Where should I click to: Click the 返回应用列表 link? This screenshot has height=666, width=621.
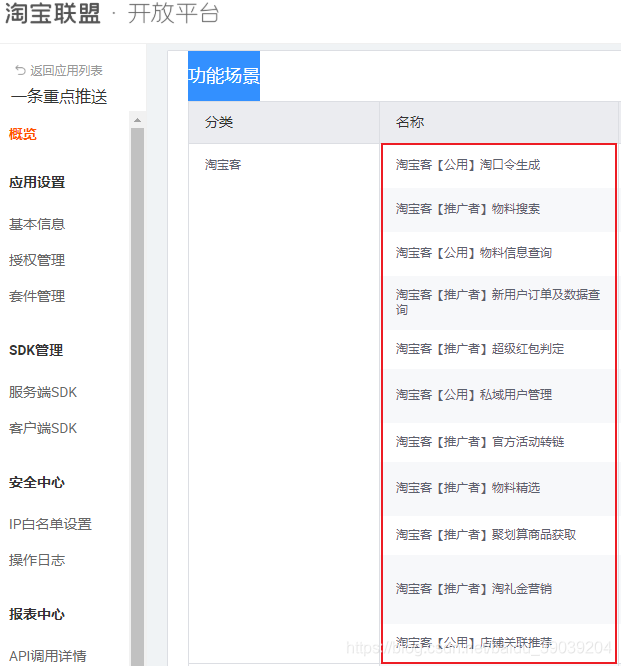tap(66, 70)
